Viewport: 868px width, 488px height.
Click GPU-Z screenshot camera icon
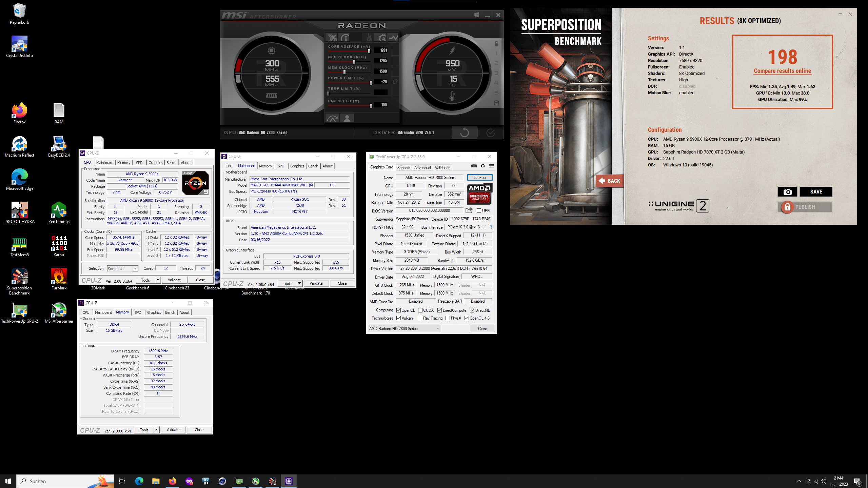tap(474, 166)
